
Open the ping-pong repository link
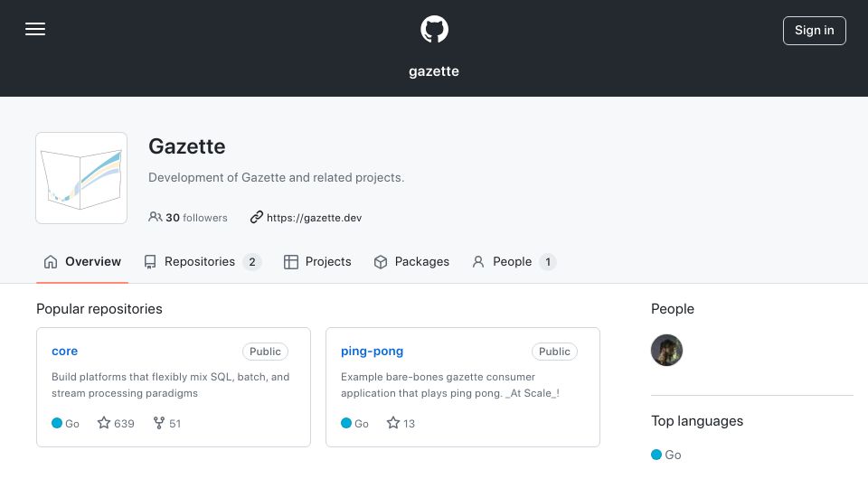pyautogui.click(x=372, y=351)
